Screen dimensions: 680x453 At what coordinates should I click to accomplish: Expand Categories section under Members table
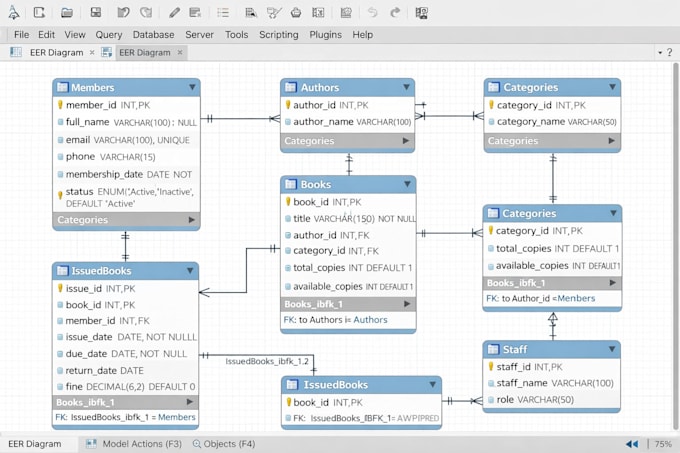(x=191, y=220)
